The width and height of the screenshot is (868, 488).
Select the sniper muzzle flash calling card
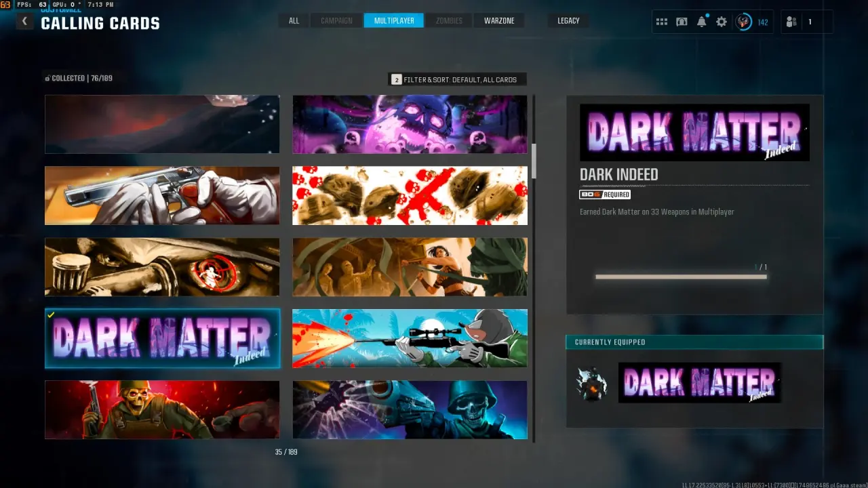pyautogui.click(x=410, y=338)
